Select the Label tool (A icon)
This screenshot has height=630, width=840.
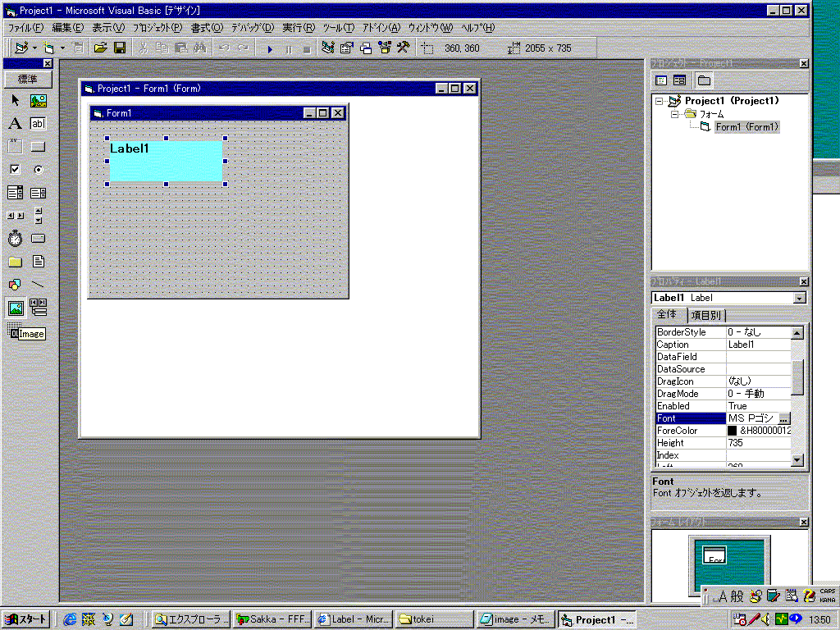[x=15, y=124]
